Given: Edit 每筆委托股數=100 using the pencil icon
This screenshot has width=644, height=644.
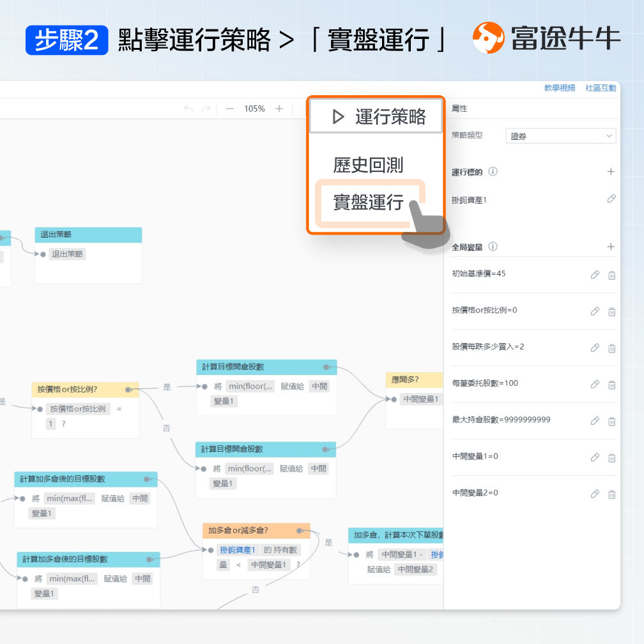Looking at the screenshot, I should (595, 384).
